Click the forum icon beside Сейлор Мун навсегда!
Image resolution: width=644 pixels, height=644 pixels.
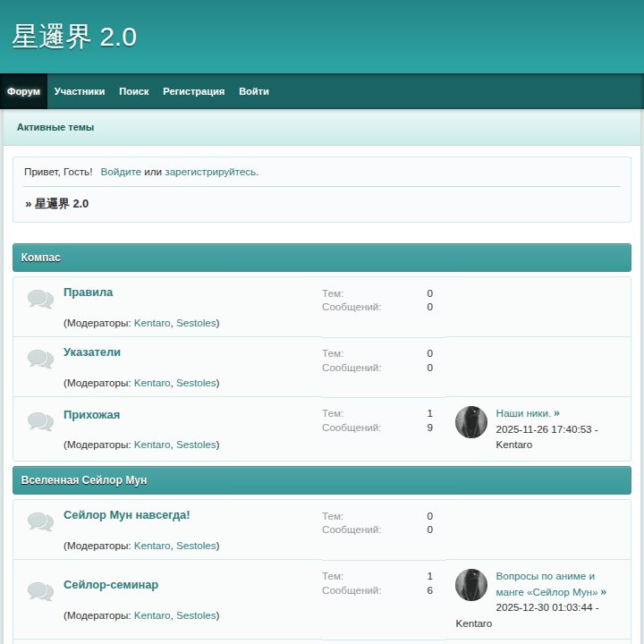point(40,521)
